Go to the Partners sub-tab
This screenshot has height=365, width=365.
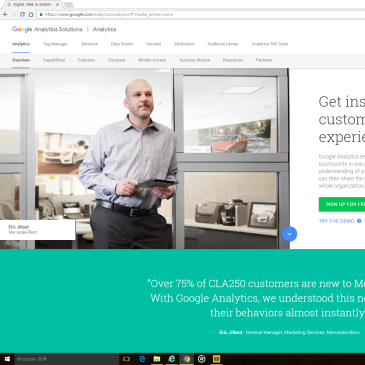(x=264, y=60)
